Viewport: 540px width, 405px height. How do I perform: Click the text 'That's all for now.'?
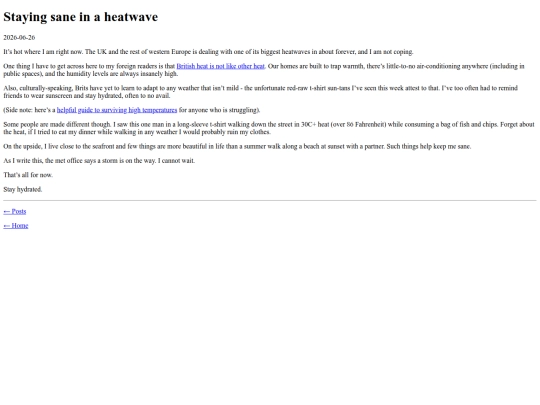click(x=28, y=175)
